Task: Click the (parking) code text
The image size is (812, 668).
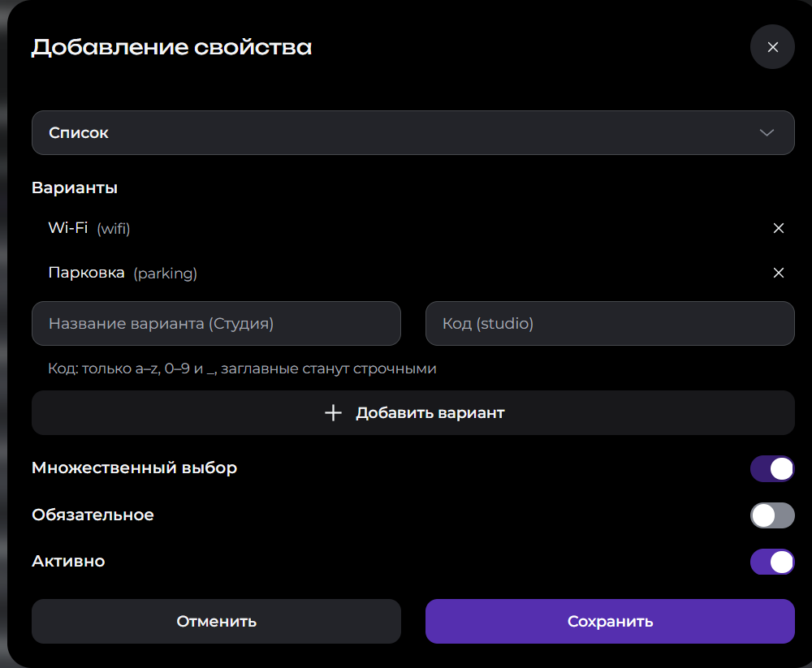Action: point(165,274)
